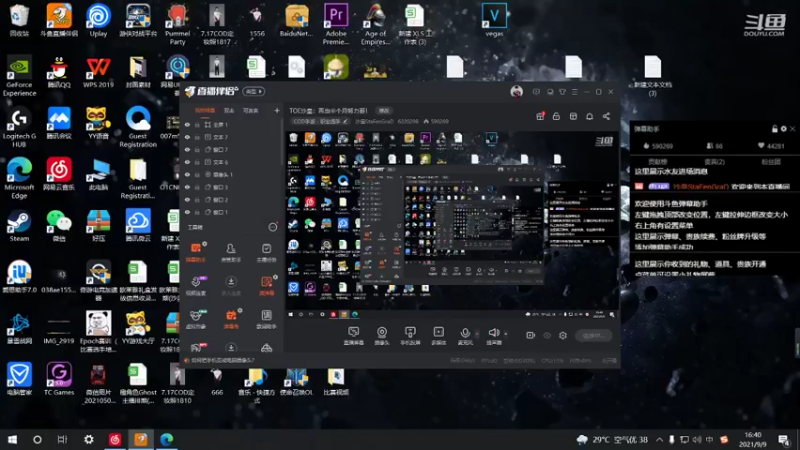Image resolution: width=800 pixels, height=450 pixels.
Task: Select the 摄像头 1 source row name
Action: click(222, 174)
